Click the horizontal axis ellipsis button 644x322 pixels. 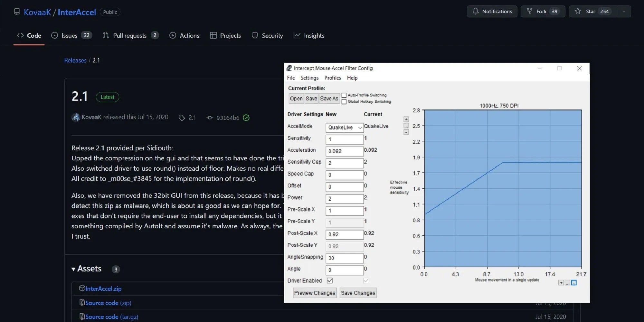click(567, 283)
